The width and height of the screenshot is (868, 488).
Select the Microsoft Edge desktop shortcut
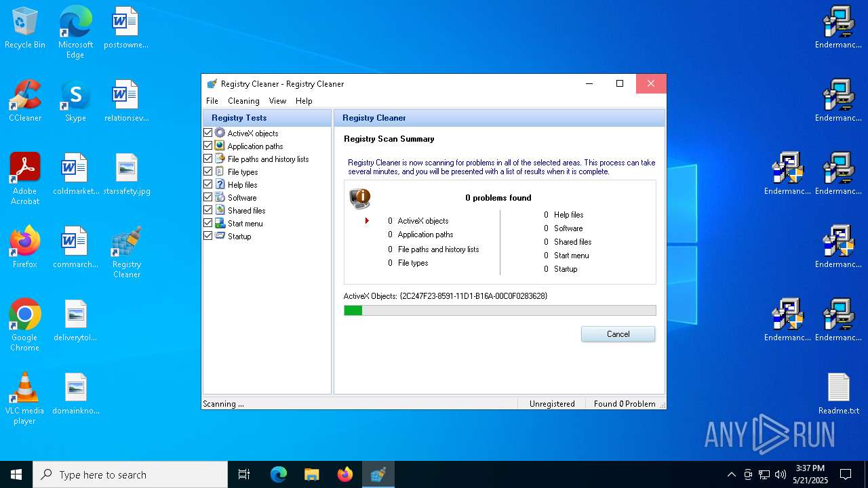(75, 33)
